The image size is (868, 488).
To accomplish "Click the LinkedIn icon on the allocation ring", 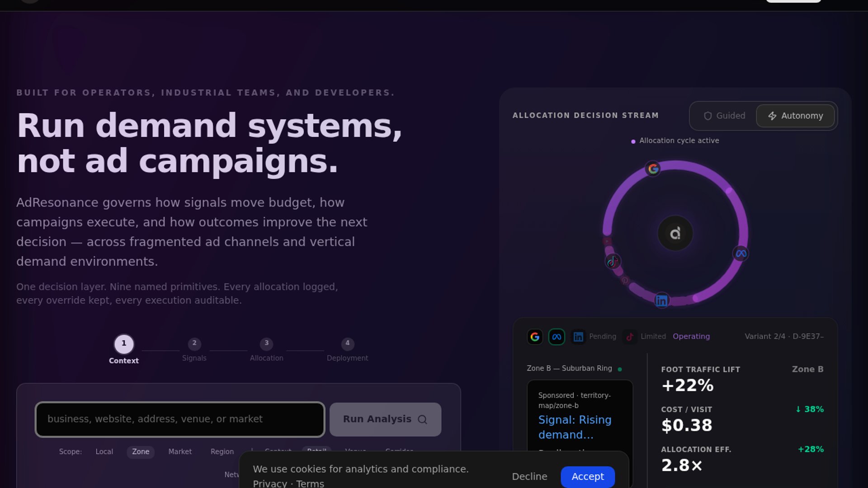I will click(x=661, y=300).
